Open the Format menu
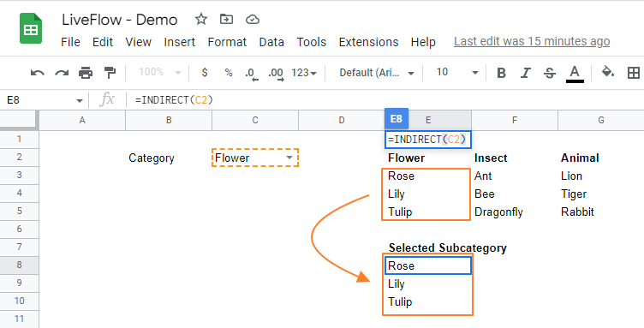This screenshot has width=644, height=328. 227,42
